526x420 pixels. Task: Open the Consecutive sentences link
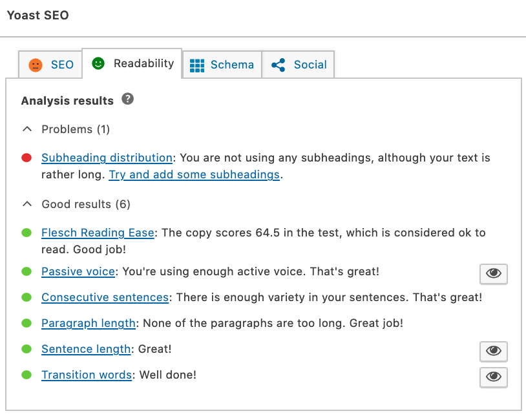tap(105, 297)
